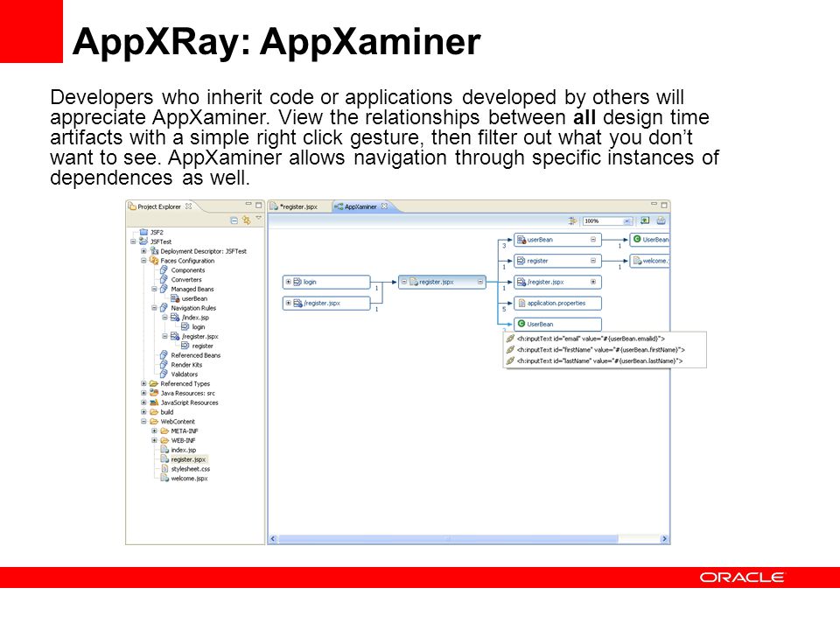The image size is (840, 630).
Task: Open Project Explorer view menu triangle
Action: pos(259,218)
